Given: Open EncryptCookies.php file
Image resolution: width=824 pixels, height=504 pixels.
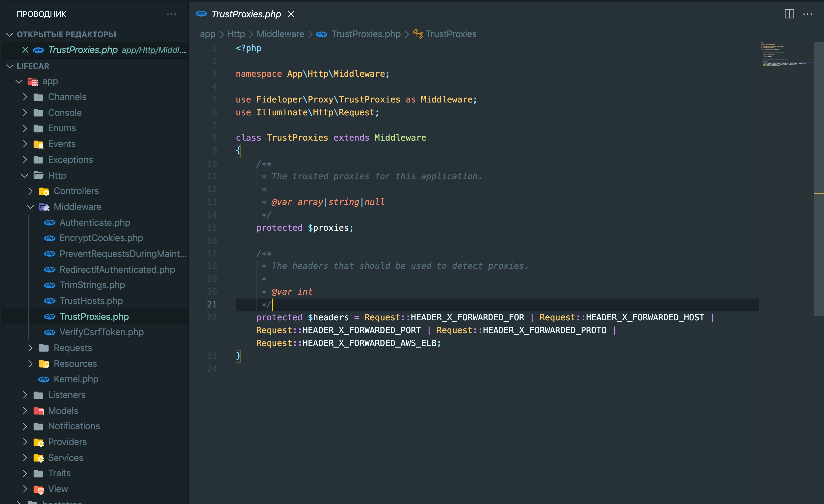Looking at the screenshot, I should point(101,238).
